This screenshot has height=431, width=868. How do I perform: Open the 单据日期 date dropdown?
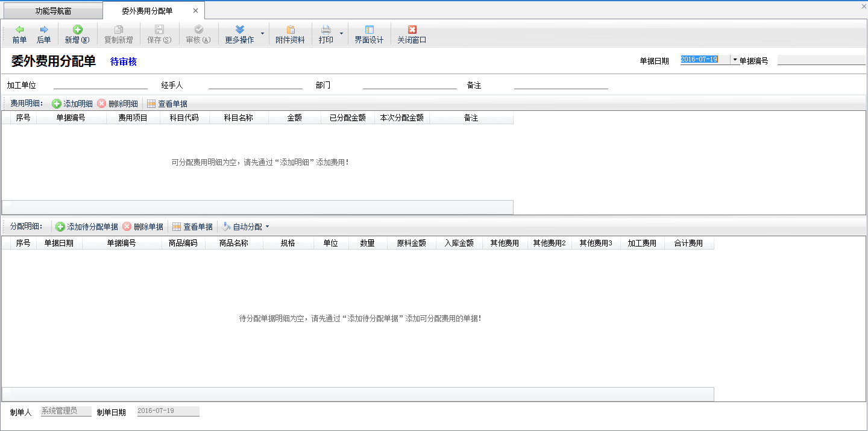734,60
